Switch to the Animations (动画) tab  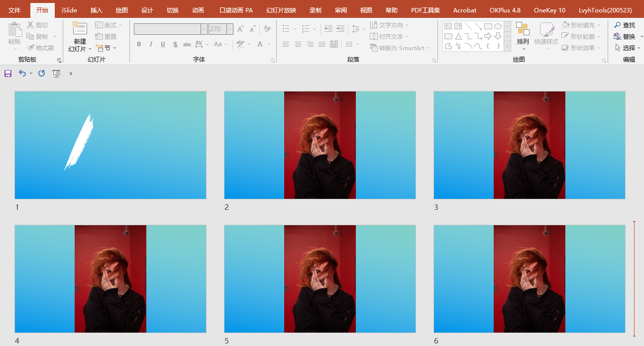click(x=198, y=10)
